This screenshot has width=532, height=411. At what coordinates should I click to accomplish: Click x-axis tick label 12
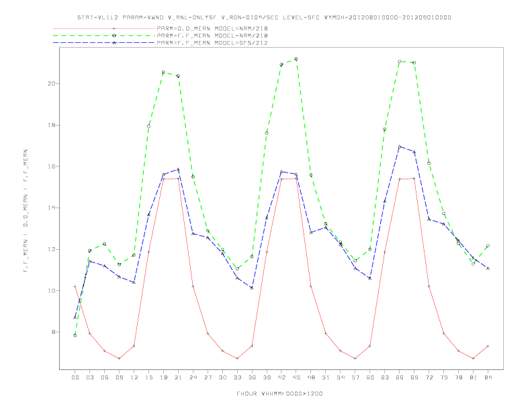(134, 377)
